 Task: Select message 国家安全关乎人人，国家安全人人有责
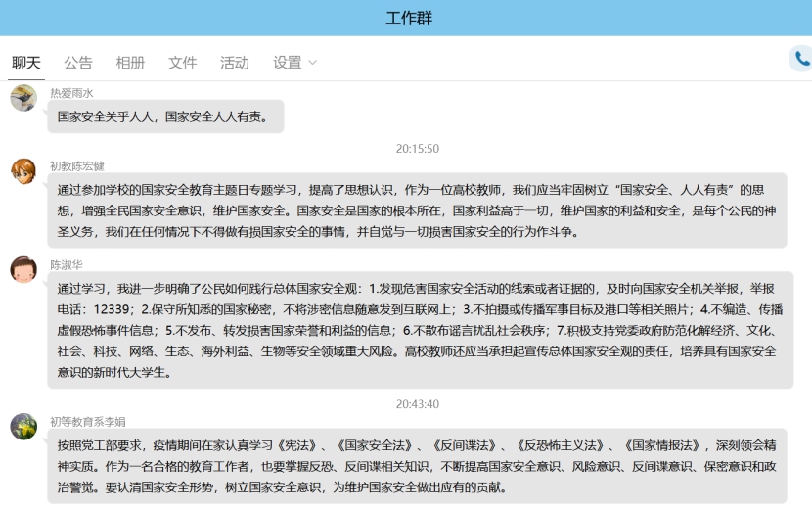point(165,116)
